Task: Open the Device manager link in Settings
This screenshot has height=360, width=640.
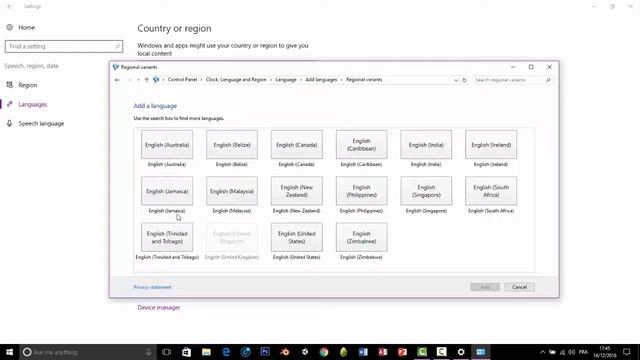Action: (x=159, y=307)
